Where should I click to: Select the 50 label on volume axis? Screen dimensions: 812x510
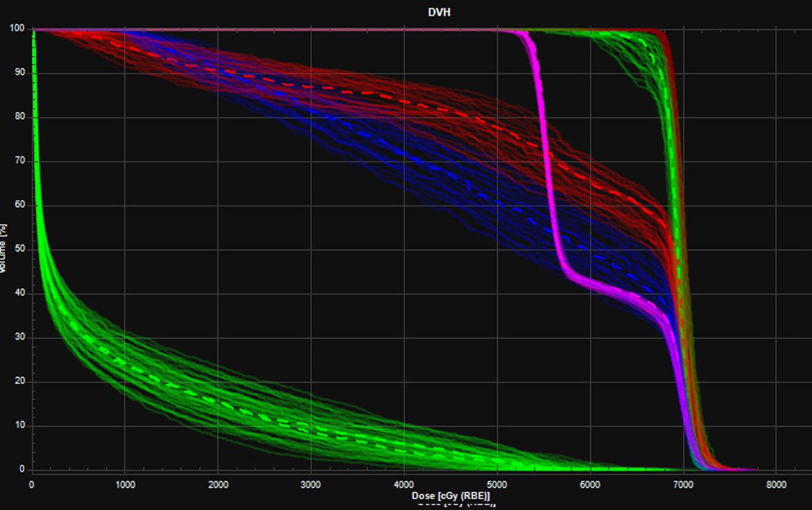20,249
